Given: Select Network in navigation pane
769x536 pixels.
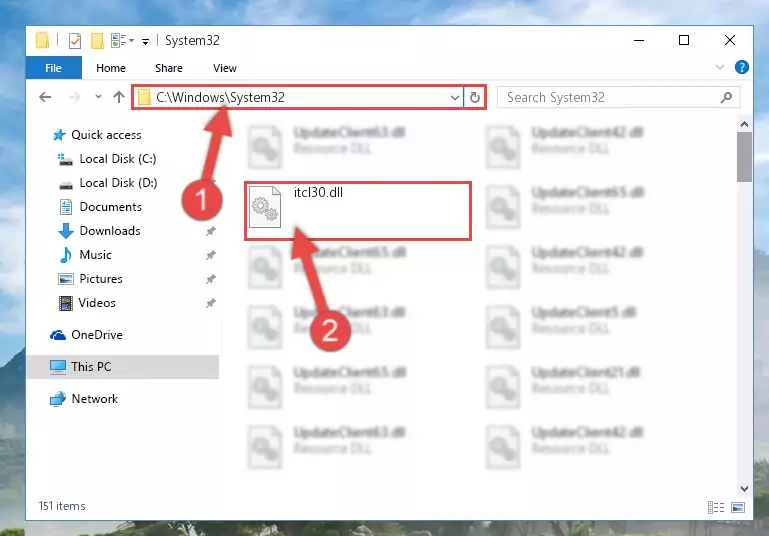Looking at the screenshot, I should [95, 399].
